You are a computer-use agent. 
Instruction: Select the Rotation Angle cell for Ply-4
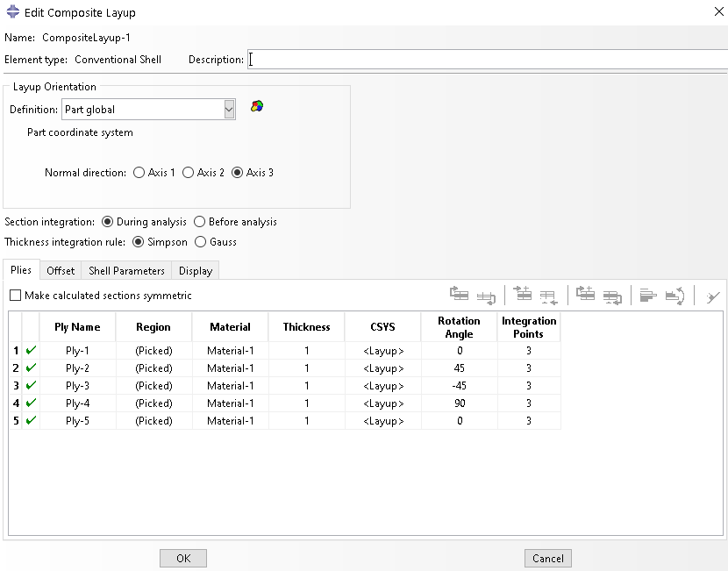459,403
